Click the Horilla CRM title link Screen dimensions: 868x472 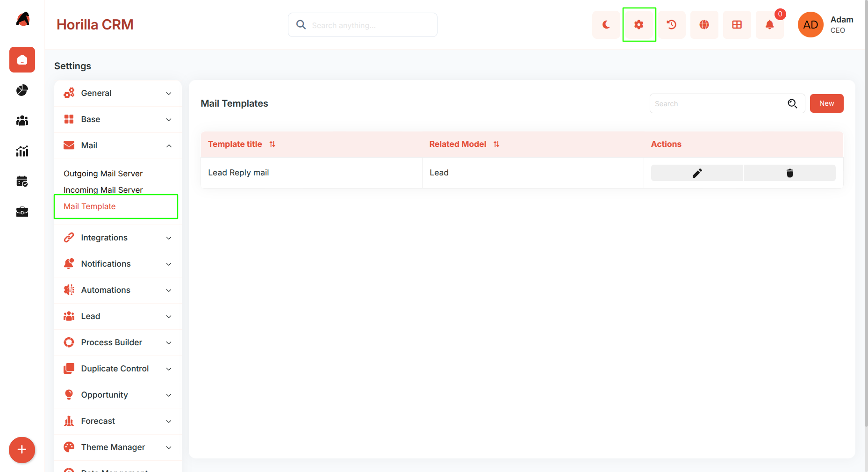(x=95, y=24)
